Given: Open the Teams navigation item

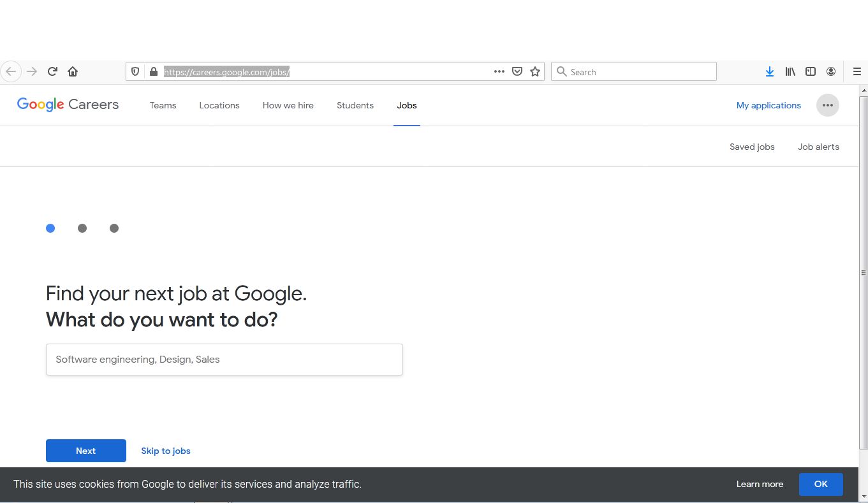Looking at the screenshot, I should 163,105.
